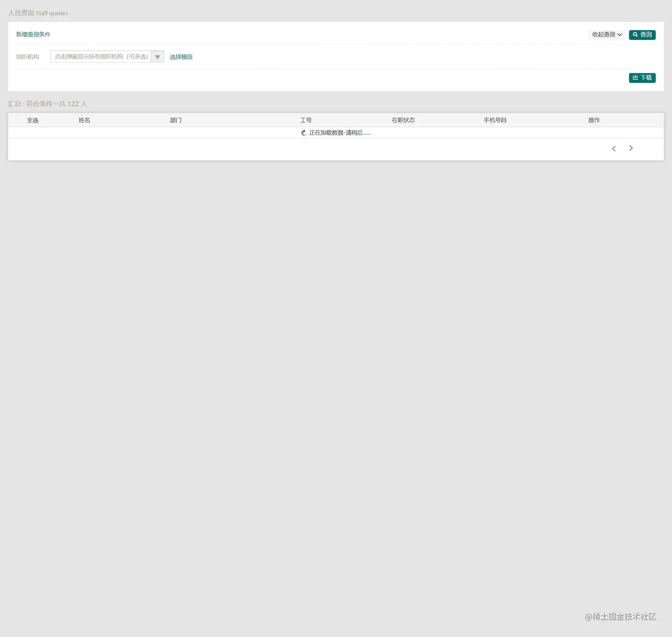Click the 手机号码 column header

pyautogui.click(x=495, y=120)
